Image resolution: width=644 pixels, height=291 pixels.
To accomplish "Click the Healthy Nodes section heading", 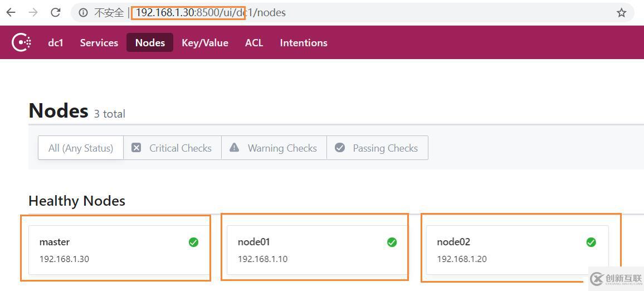I will click(77, 201).
